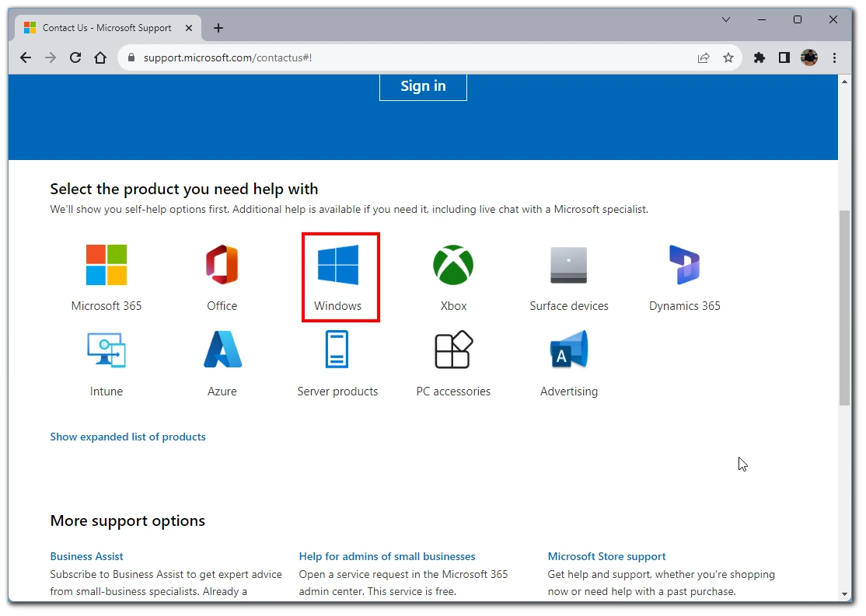Open the Chrome three-dot menu
The image size is (866, 616).
835,57
